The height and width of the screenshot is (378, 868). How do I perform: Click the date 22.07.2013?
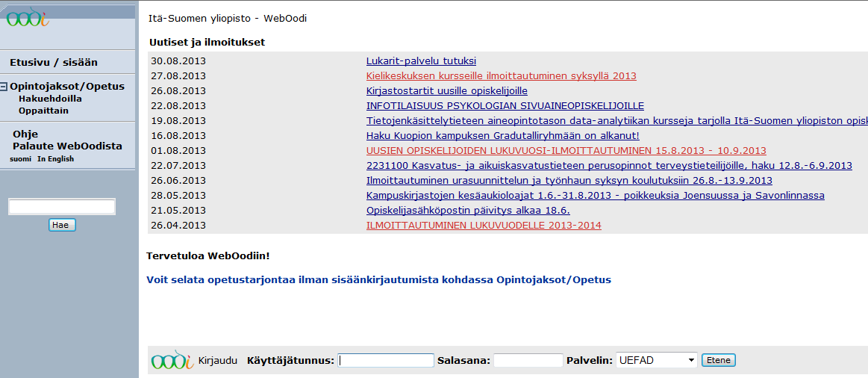tap(178, 166)
